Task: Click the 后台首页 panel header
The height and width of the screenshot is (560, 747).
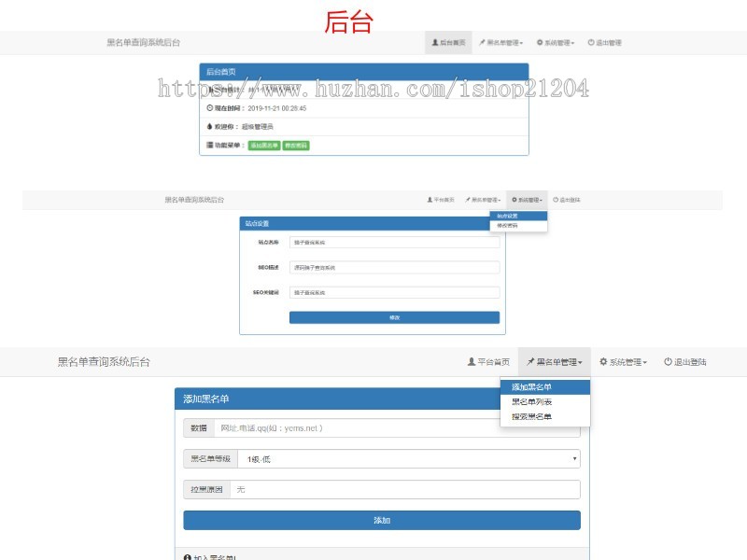Action: click(364, 72)
